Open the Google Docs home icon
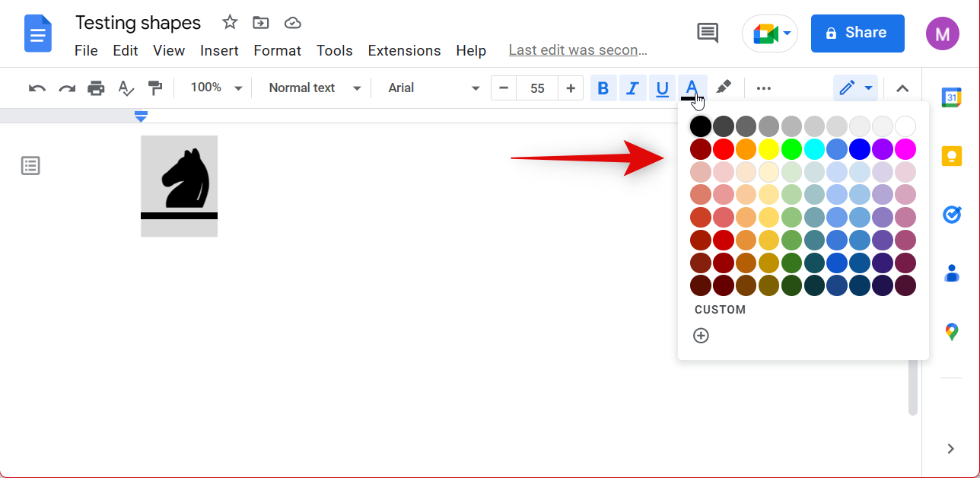Image resolution: width=980 pixels, height=478 pixels. (x=38, y=35)
